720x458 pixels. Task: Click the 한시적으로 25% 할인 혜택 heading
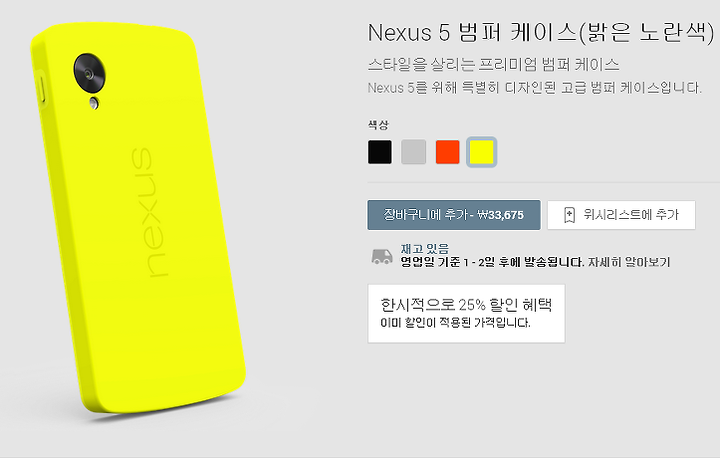point(466,305)
